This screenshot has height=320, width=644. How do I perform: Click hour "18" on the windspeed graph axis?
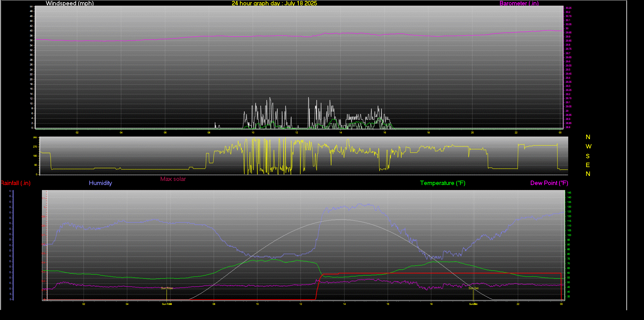(428, 132)
